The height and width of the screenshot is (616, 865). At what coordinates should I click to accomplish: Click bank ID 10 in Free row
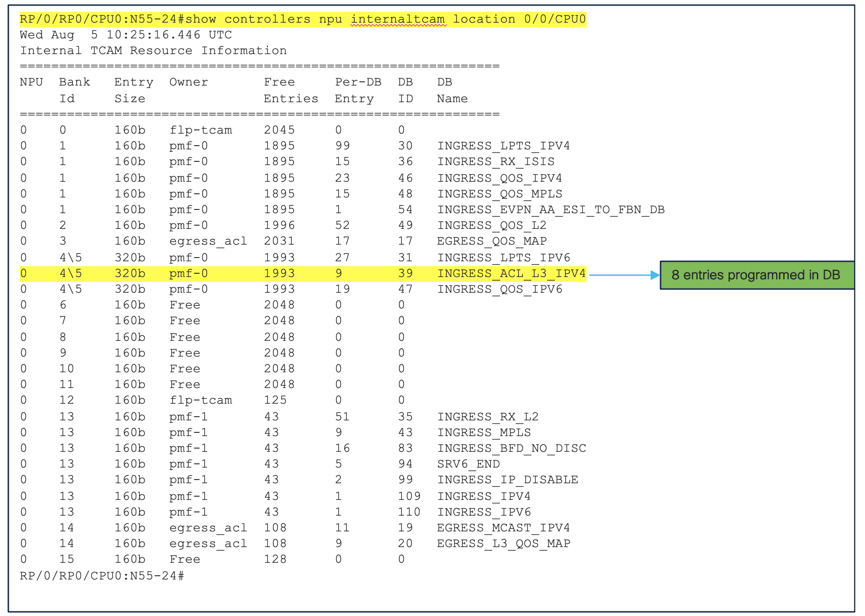[67, 369]
